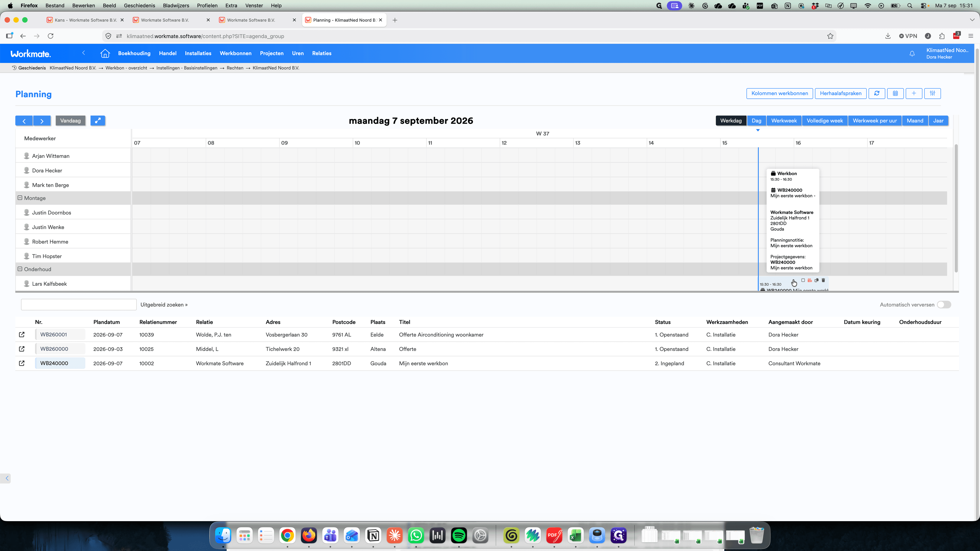
Task: Jump to today with Vandaag button
Action: pos(70,121)
